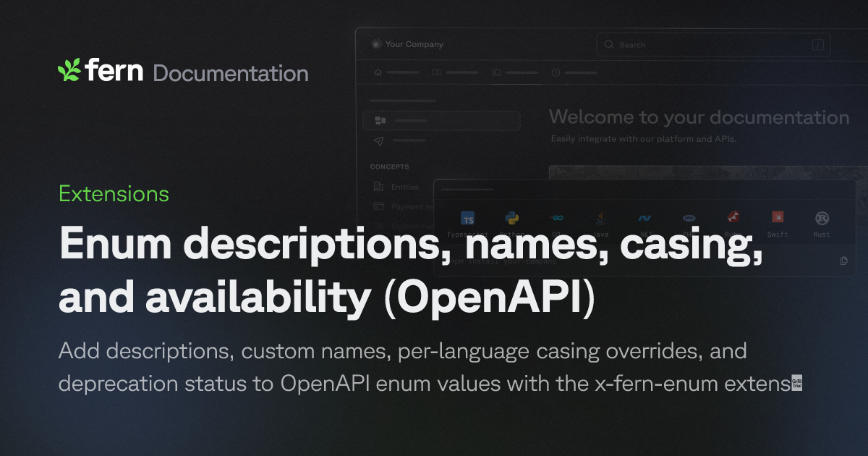Focus the Search input field

tap(713, 45)
